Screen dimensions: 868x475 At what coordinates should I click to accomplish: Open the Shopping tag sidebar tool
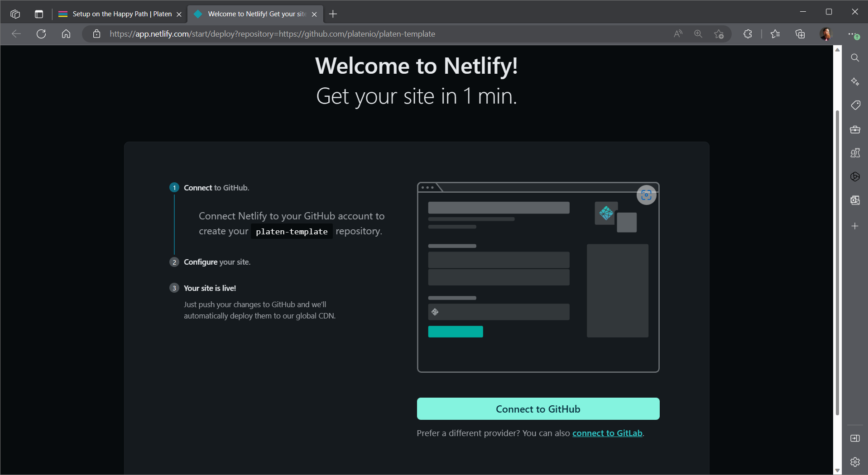(855, 105)
